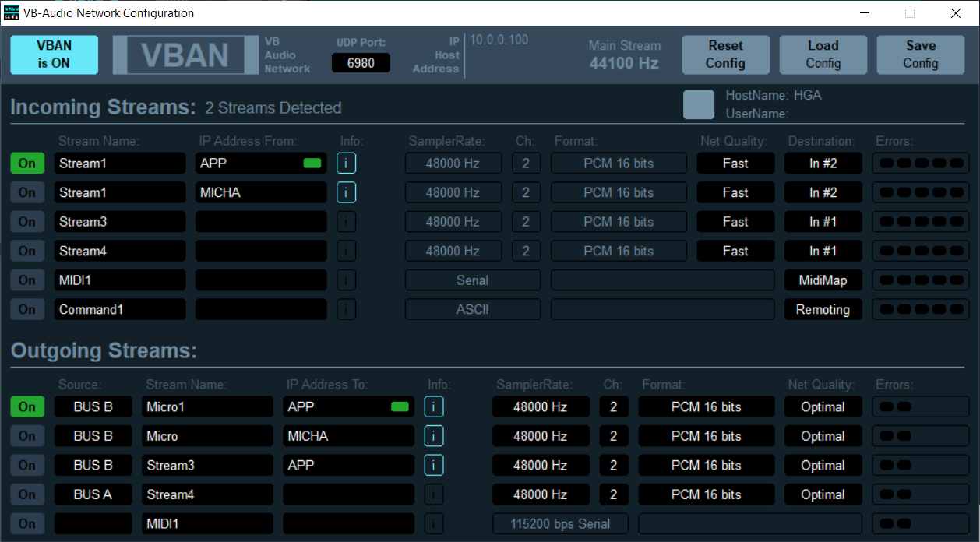
Task: Change destination In #1 for incoming Stream3
Action: [x=823, y=222]
